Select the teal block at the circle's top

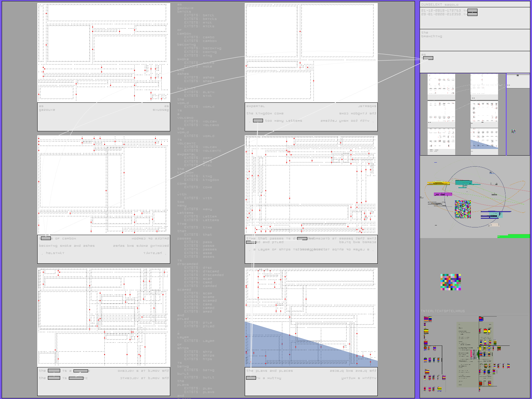[464, 183]
